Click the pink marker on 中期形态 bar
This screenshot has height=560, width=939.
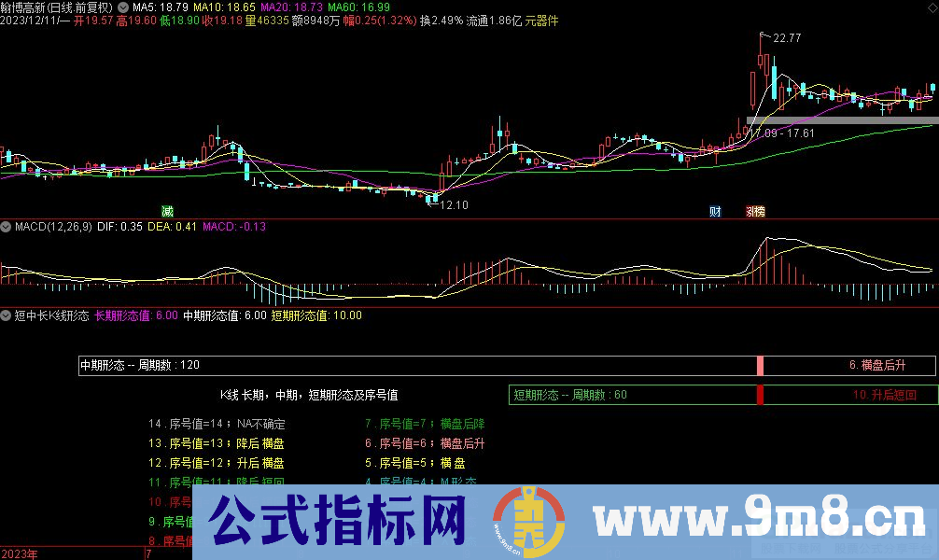[x=760, y=365]
